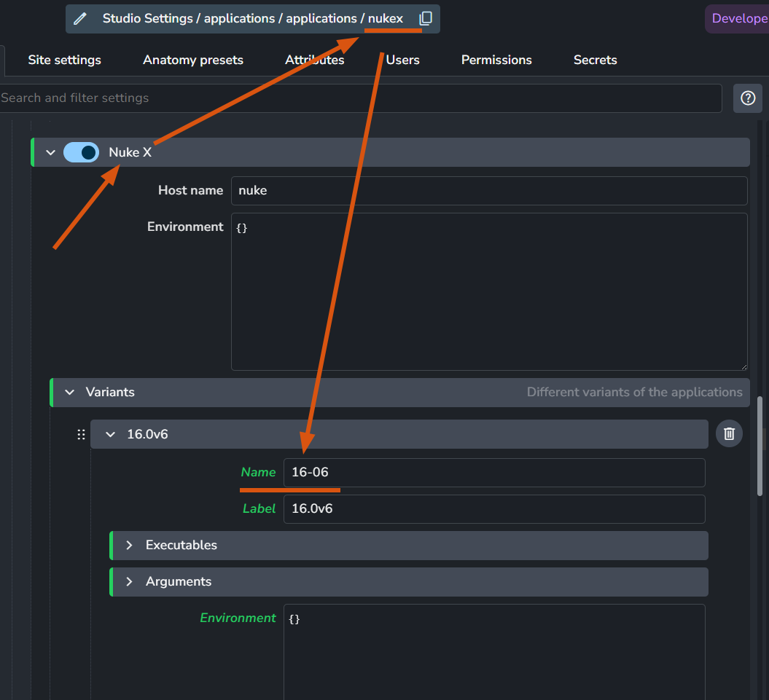Toggle the Nuke X enabled switch
Image resolution: width=769 pixels, height=700 pixels.
82,152
